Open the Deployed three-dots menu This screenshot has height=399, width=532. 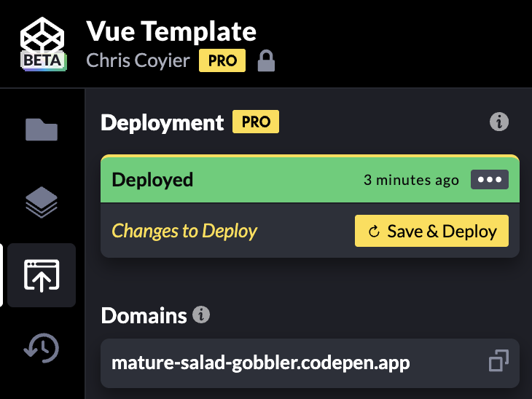click(x=489, y=180)
